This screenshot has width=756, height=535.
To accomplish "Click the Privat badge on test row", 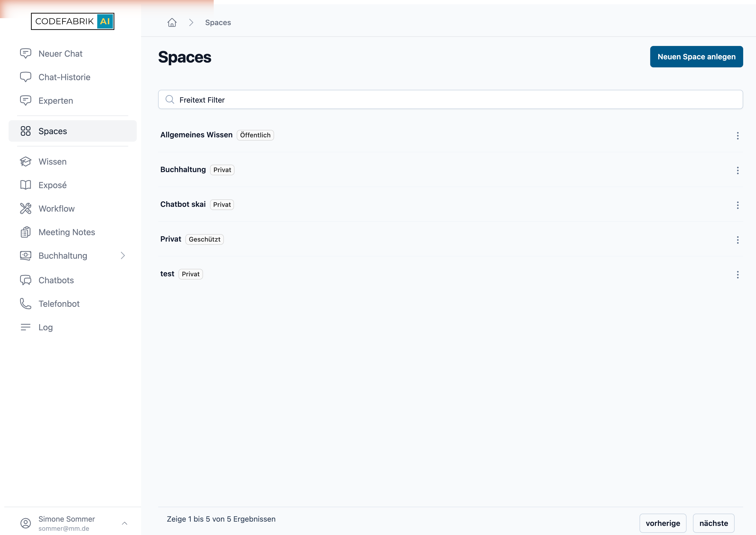I will 191,274.
